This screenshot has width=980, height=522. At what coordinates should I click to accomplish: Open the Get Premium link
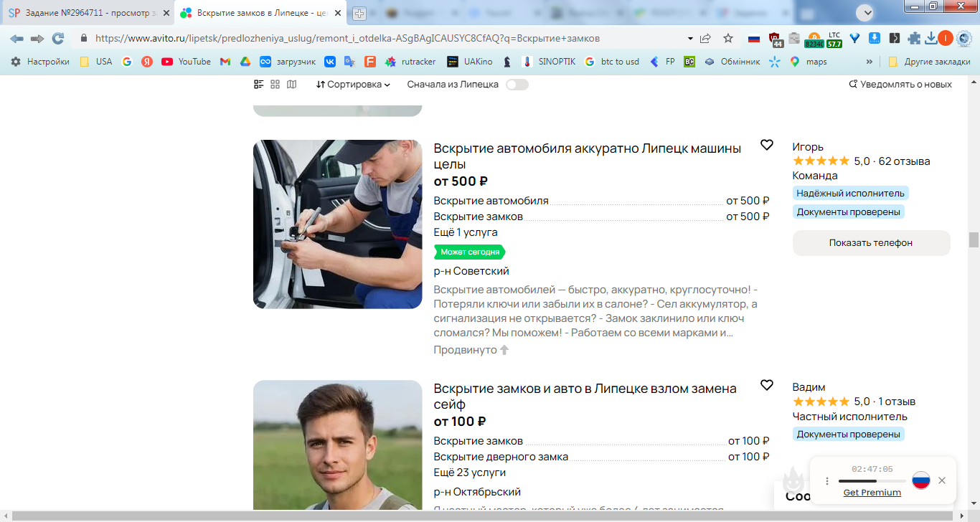[x=872, y=493]
